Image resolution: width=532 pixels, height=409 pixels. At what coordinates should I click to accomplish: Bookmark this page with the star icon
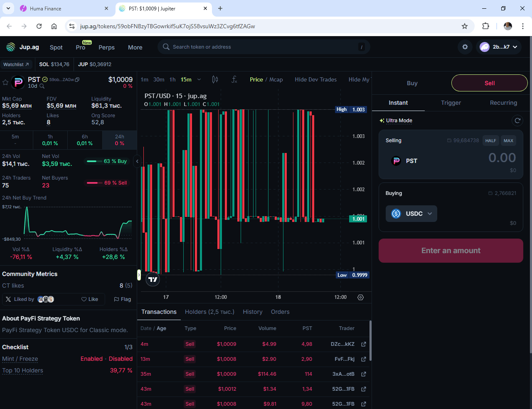pyautogui.click(x=465, y=26)
